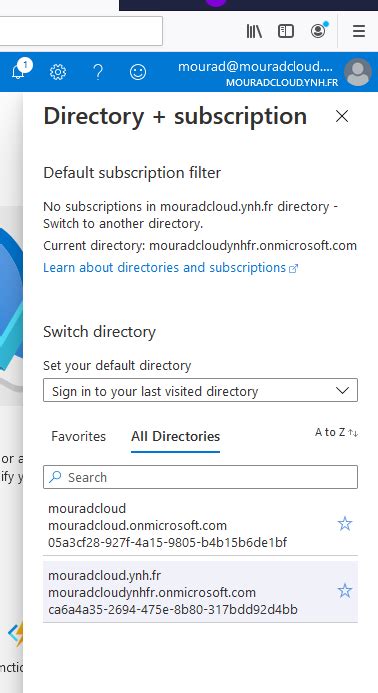Click the search magnifier icon
Screen dimensions: 378x693
[55, 477]
